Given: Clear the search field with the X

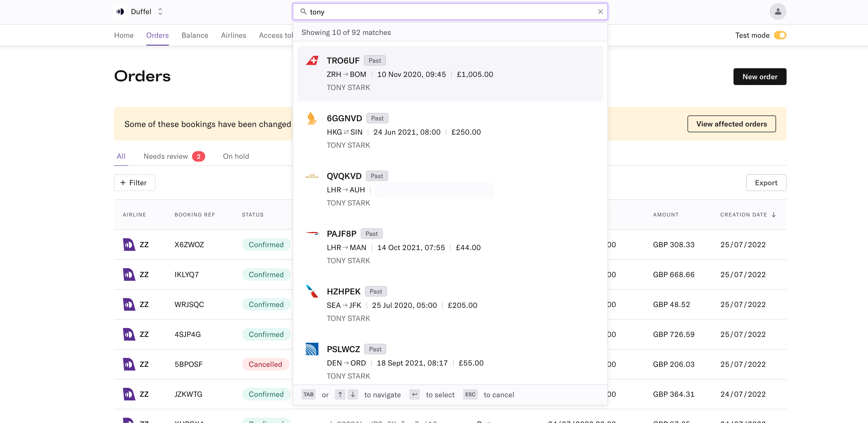Looking at the screenshot, I should tap(600, 12).
